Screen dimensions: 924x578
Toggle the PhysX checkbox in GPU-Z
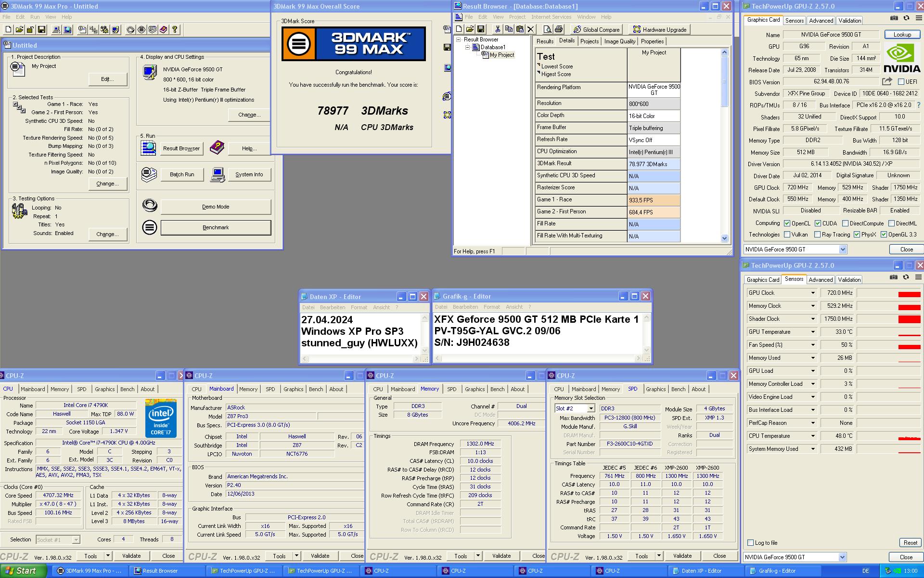coord(857,235)
